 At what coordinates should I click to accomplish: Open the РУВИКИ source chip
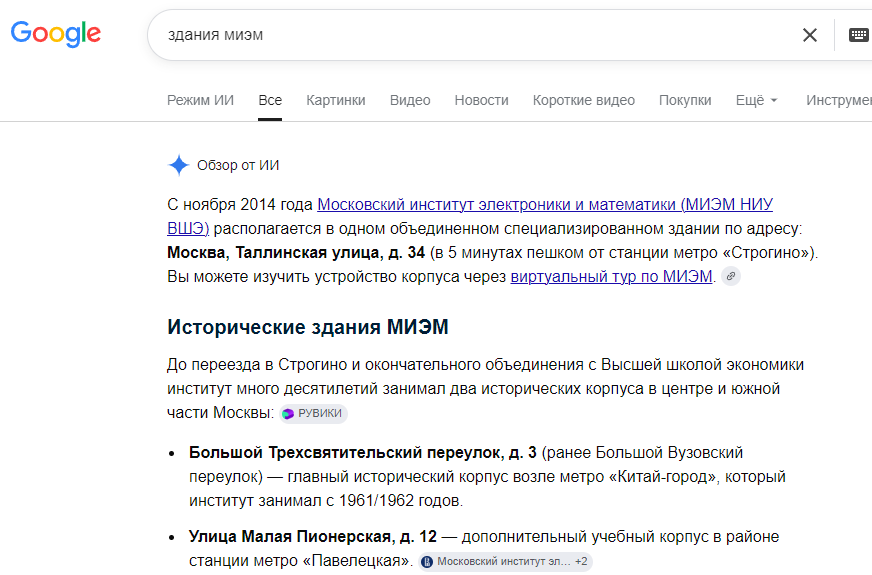pyautogui.click(x=313, y=414)
